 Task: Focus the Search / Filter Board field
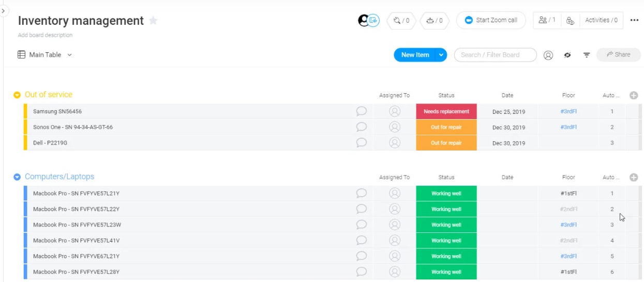point(495,55)
